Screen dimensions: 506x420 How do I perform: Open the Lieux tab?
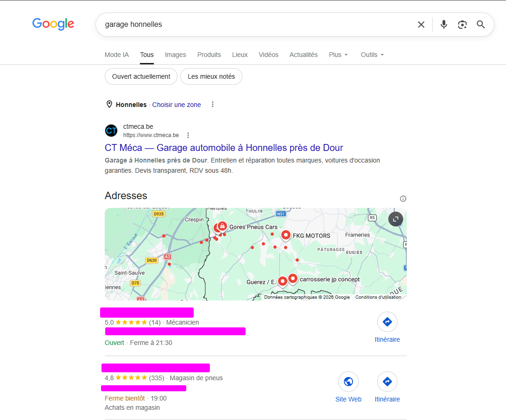(x=240, y=55)
